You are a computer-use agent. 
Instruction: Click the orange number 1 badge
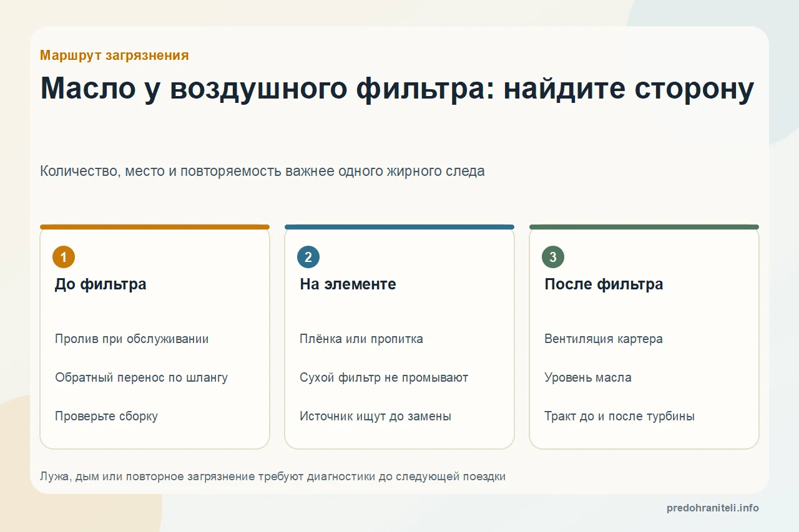click(x=64, y=257)
